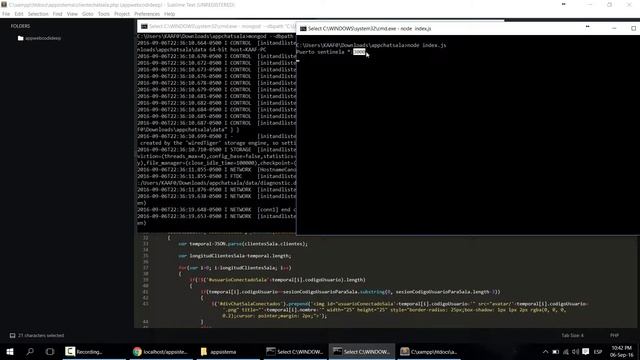Click the highlighted port number 3000
The width and height of the screenshot is (640, 360).
(x=359, y=52)
